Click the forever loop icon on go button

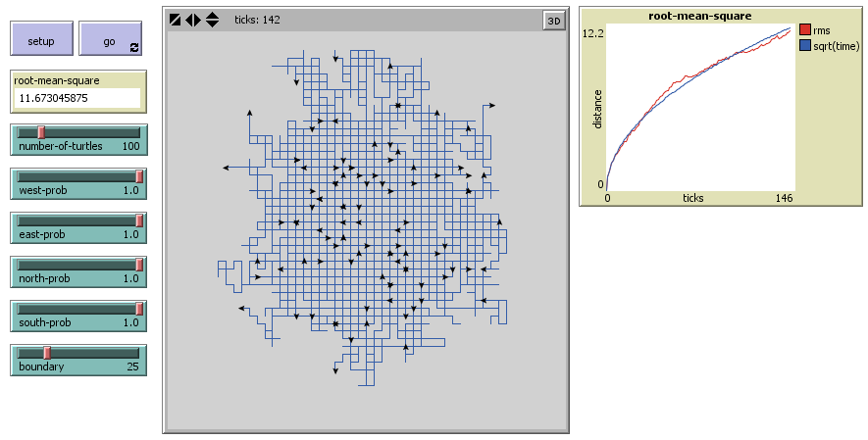pyautogui.click(x=134, y=47)
